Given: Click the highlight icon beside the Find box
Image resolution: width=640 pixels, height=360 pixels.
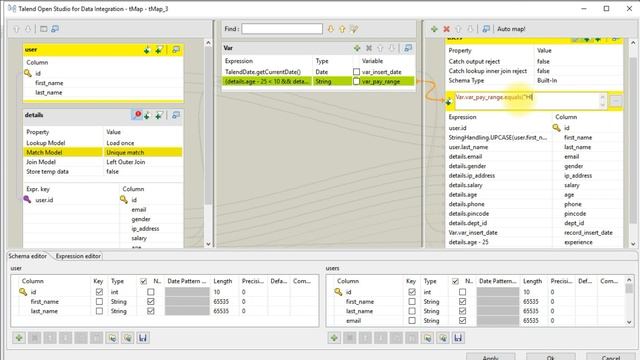Looking at the screenshot, I should coord(354,29).
